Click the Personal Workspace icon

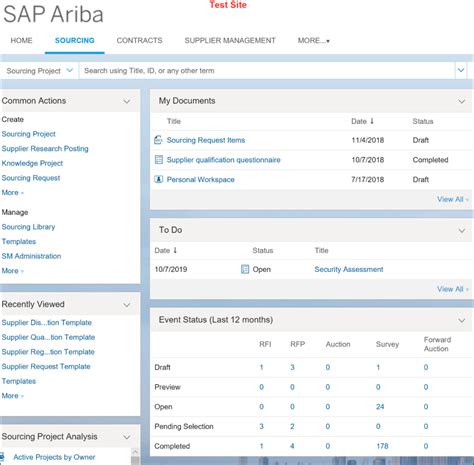pyautogui.click(x=159, y=179)
